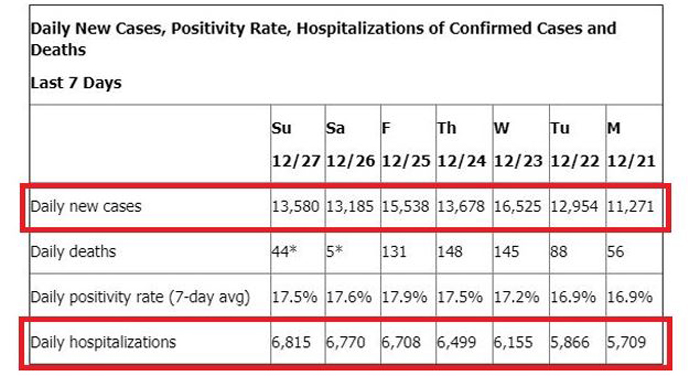This screenshot has width=700, height=376.
Task: Click the F 12/25 column header
Action: pyautogui.click(x=408, y=144)
